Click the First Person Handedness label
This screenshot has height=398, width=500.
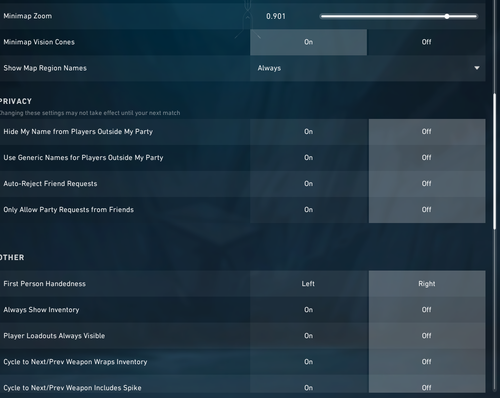tap(44, 284)
